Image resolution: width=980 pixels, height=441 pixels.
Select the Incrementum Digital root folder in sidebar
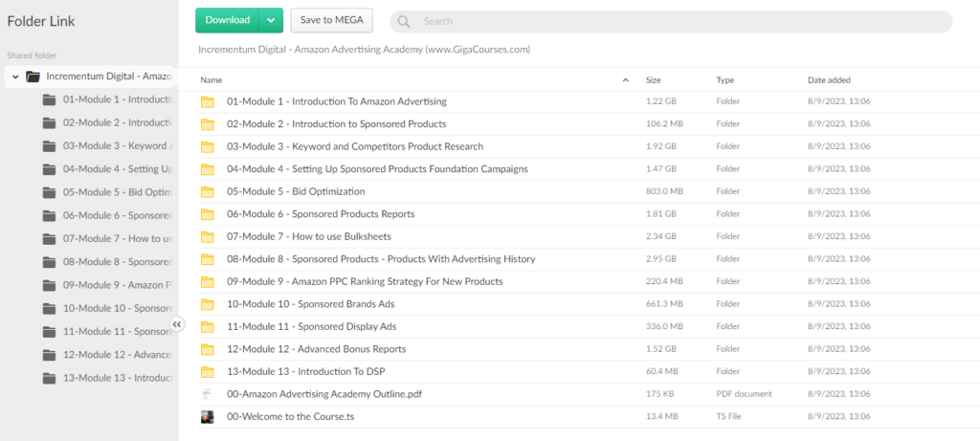[89, 77]
